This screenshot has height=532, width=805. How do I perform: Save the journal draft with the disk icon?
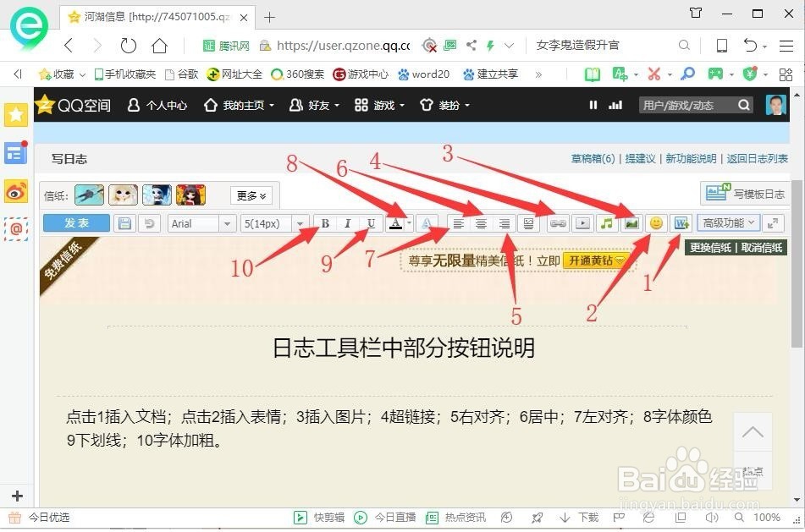[x=124, y=223]
